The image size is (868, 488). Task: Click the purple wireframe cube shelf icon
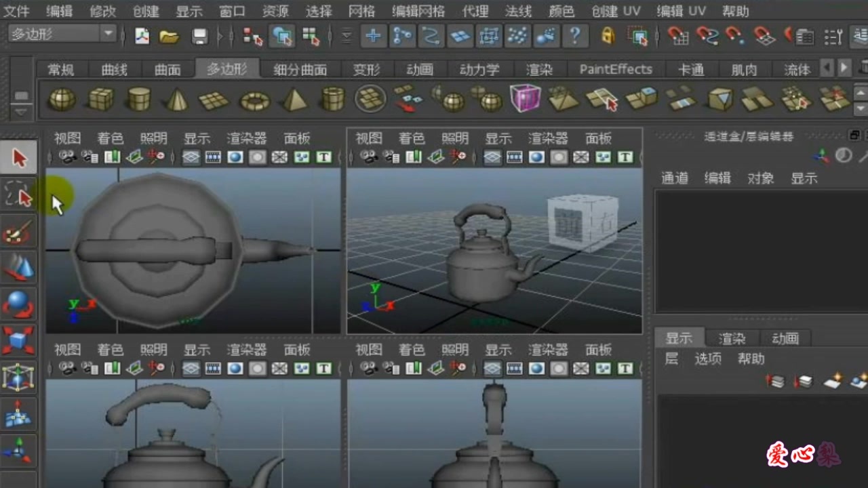[525, 98]
